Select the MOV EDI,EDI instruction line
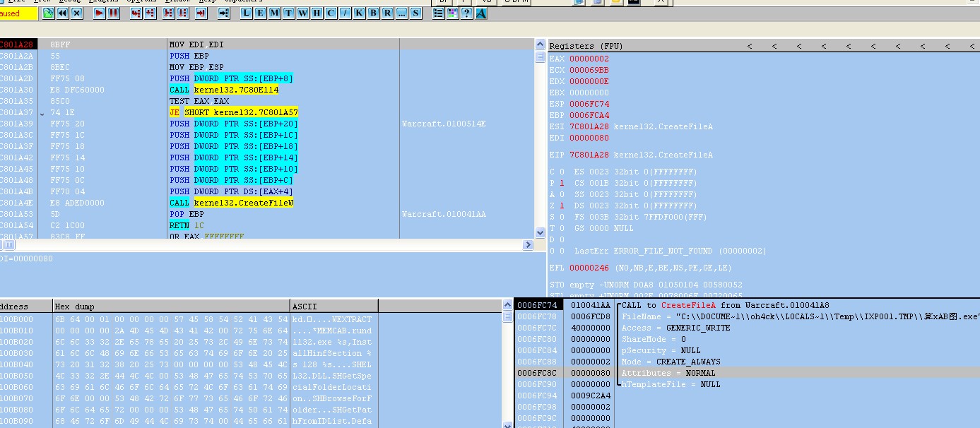Image resolution: width=980 pixels, height=428 pixels. tap(196, 44)
